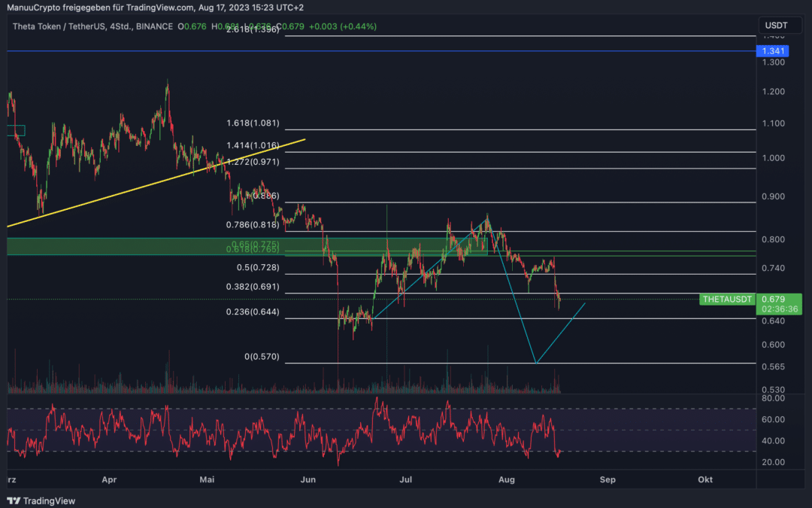Select the blue 1.341 price label

[773, 51]
